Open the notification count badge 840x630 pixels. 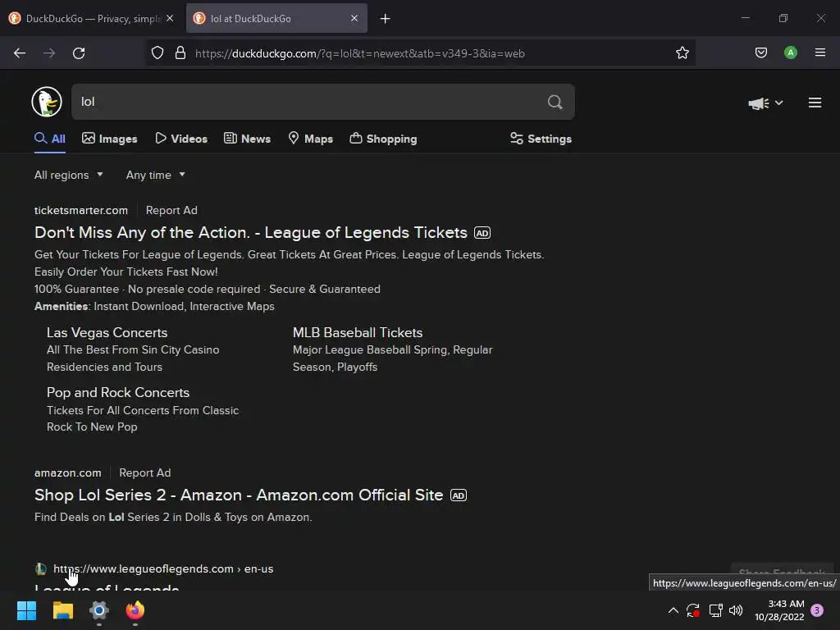817,610
